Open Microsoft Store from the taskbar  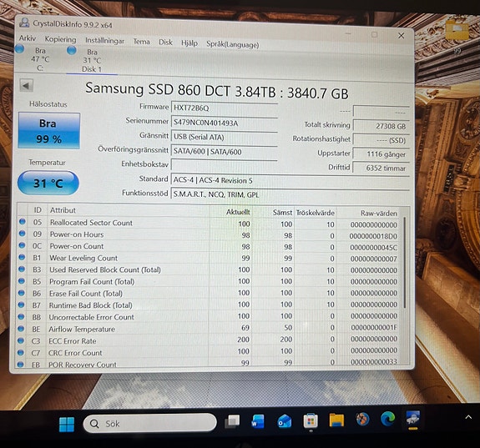[311, 421]
